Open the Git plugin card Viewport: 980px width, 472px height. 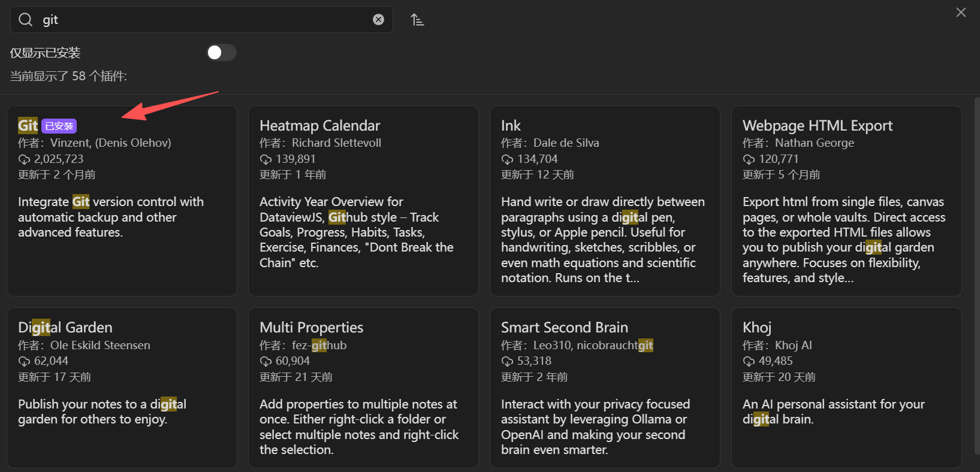click(122, 240)
